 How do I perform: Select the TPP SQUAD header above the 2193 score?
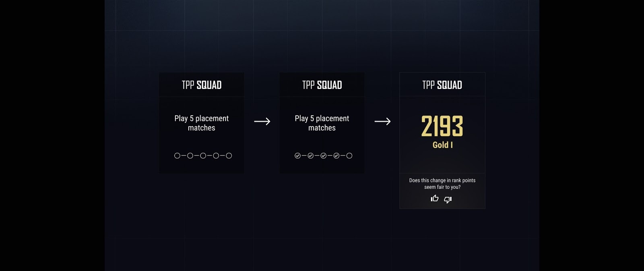(442, 85)
